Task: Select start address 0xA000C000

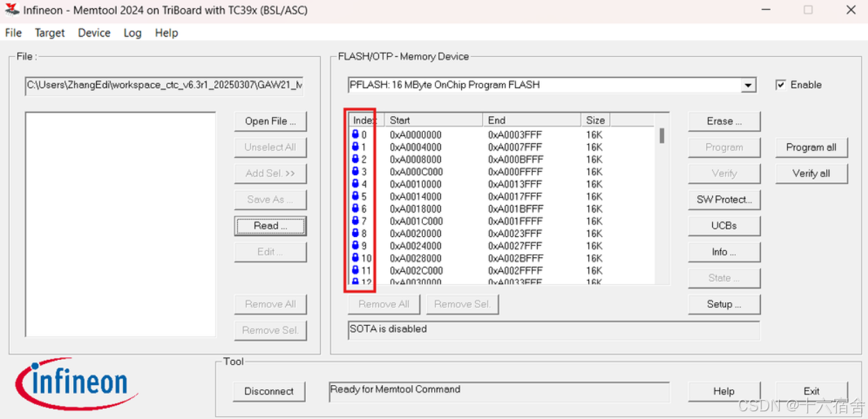Action: pyautogui.click(x=416, y=172)
